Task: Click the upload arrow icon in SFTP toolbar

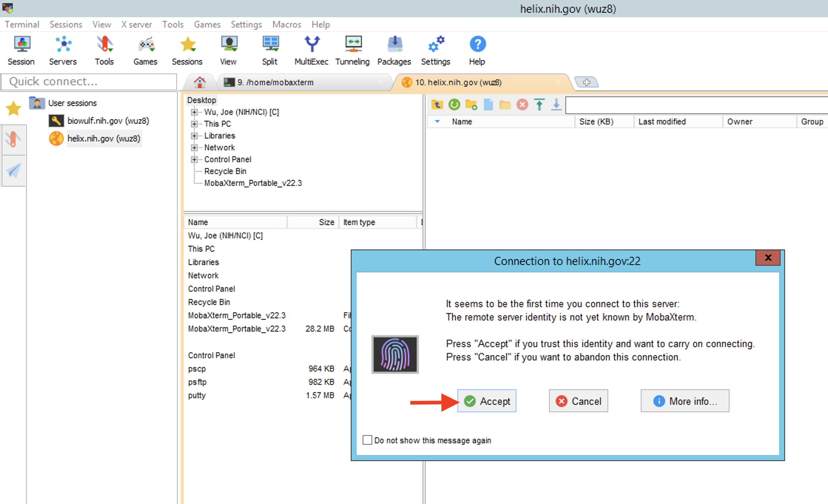Action: [x=539, y=105]
